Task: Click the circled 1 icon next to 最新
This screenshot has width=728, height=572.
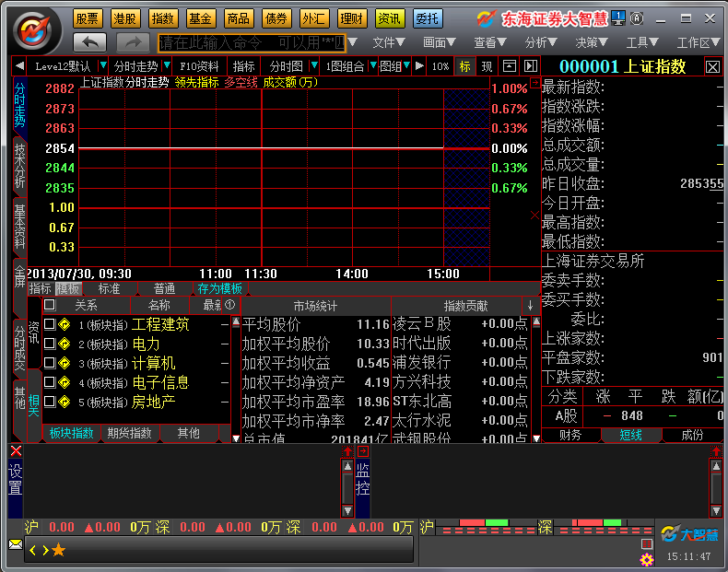Action: (x=229, y=305)
